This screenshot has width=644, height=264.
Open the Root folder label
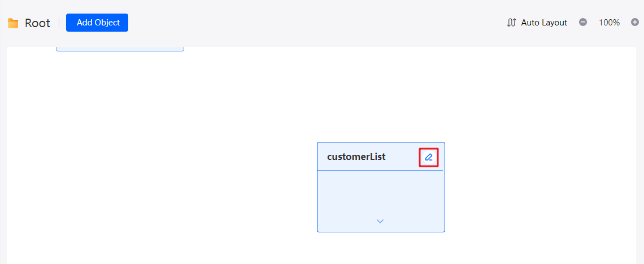pos(37,23)
